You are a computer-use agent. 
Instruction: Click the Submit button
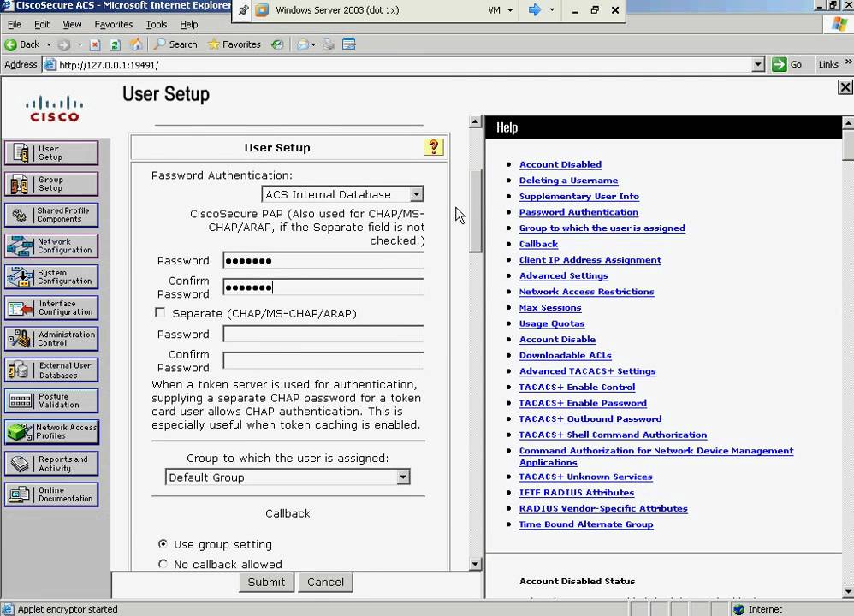click(x=266, y=582)
